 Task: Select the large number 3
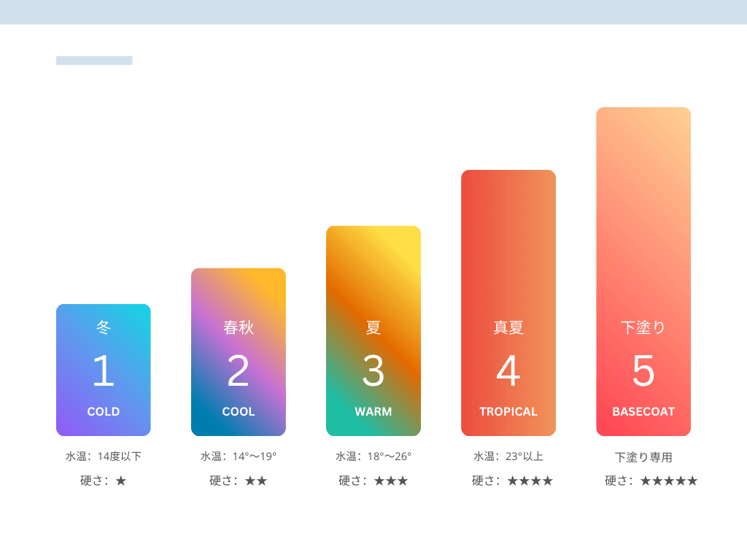[373, 370]
